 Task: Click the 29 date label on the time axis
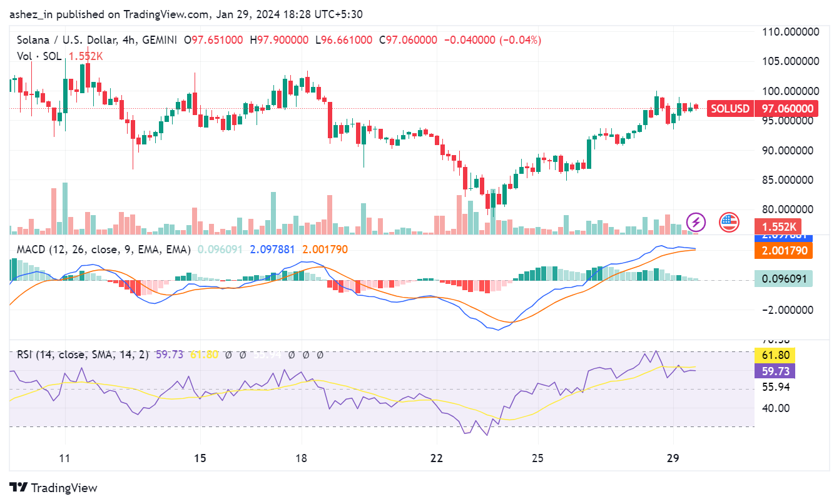(x=673, y=458)
